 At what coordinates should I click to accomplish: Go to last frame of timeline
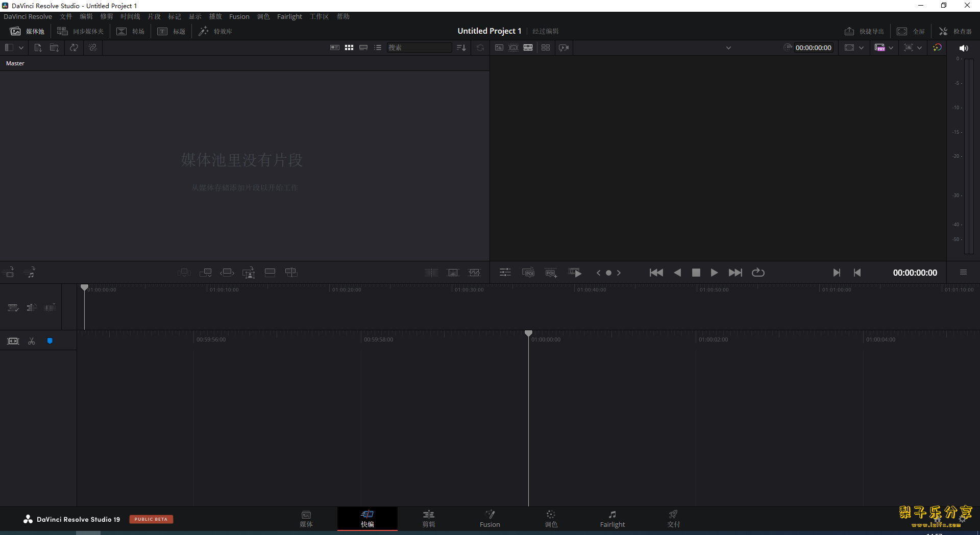(735, 273)
